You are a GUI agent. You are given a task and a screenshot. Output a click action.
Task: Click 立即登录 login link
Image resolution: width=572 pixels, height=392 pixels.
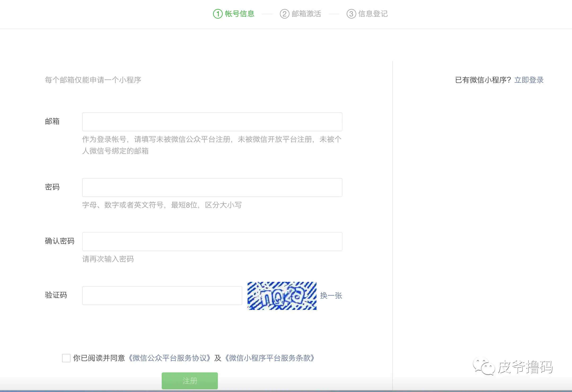(529, 80)
